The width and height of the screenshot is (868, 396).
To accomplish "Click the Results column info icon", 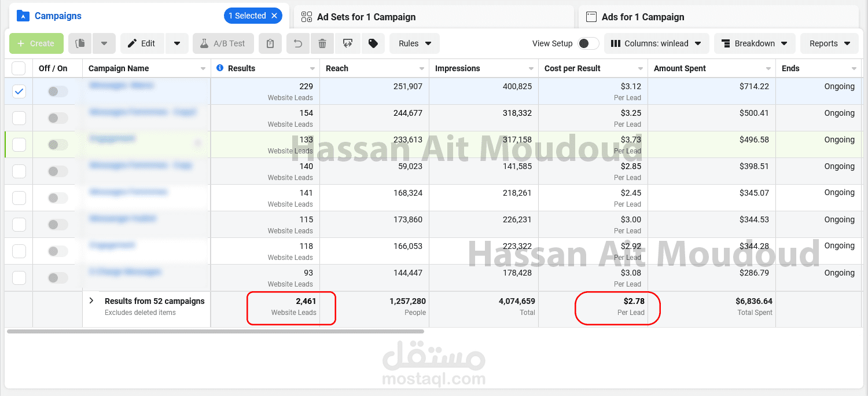I will pos(220,68).
